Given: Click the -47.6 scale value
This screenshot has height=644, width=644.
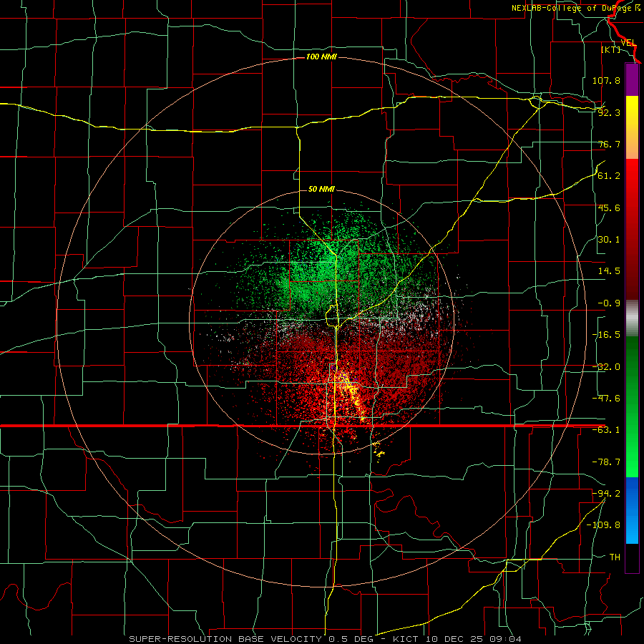Looking at the screenshot, I should tap(606, 399).
